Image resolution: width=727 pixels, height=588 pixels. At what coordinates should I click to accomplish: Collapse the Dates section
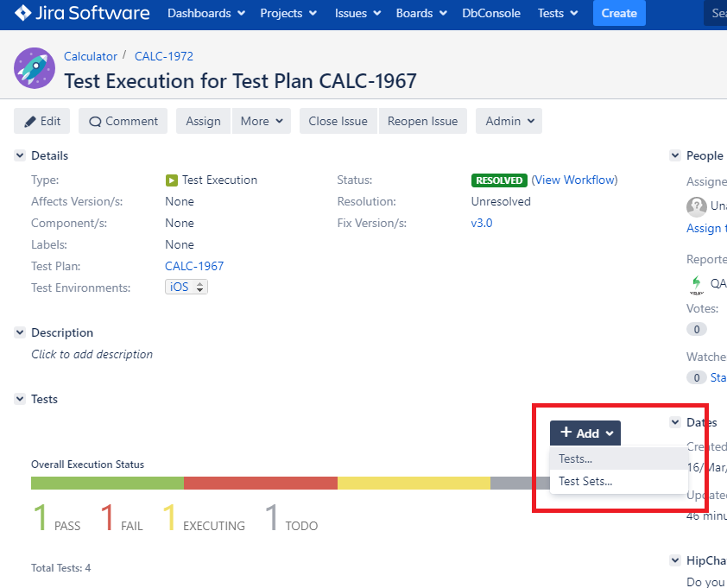tap(675, 422)
